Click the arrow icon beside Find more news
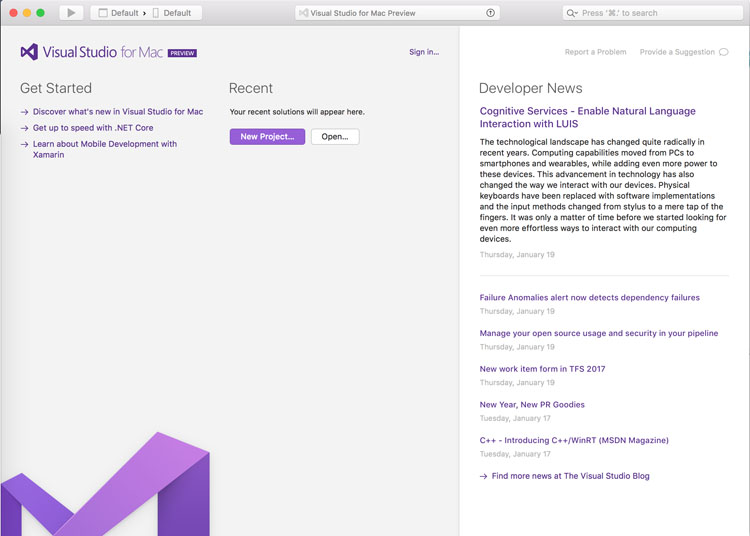Screen dimensions: 750x536 pyautogui.click(x=483, y=476)
